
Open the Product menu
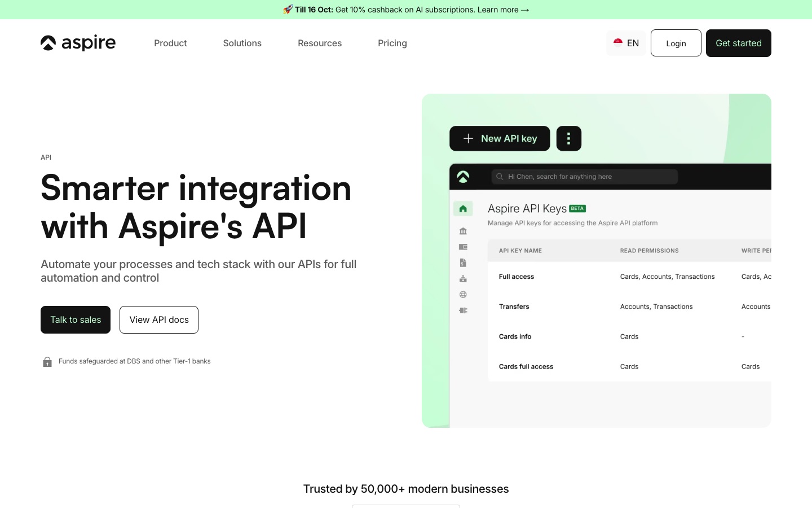pos(170,43)
